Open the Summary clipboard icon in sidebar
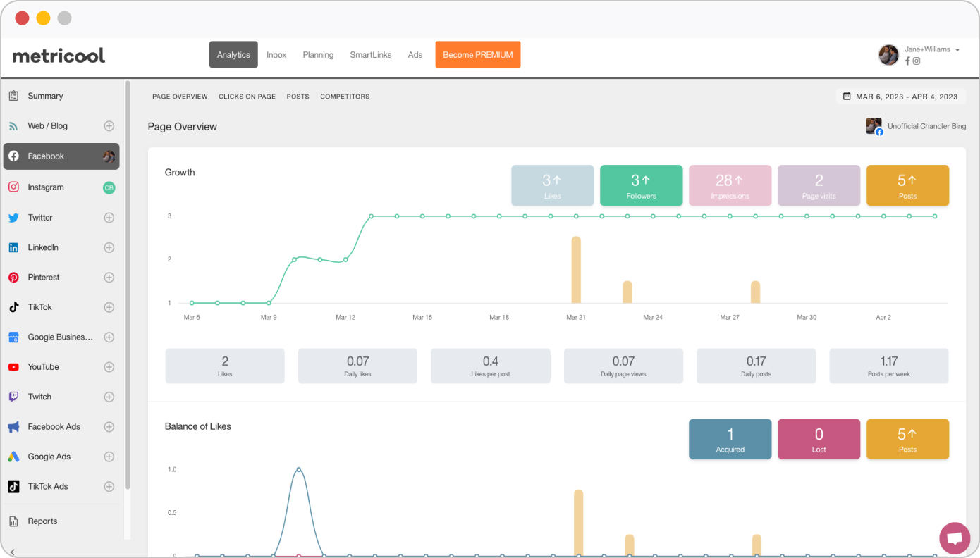Viewport: 980px width, 558px height. click(13, 96)
